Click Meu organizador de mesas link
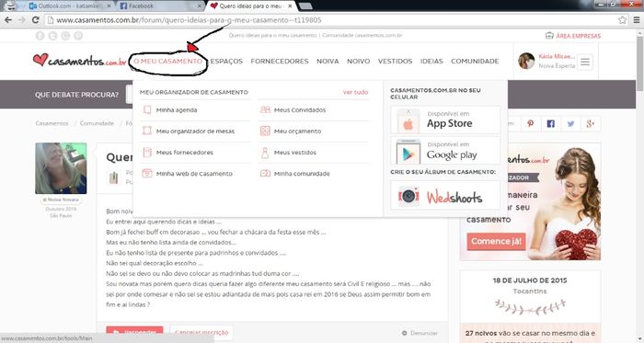This screenshot has height=343, width=644. tap(195, 131)
